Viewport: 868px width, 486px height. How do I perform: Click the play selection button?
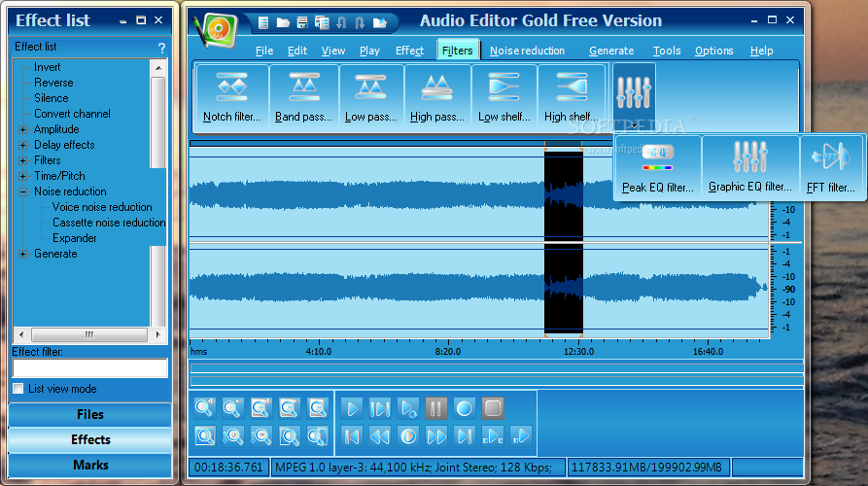[x=380, y=408]
